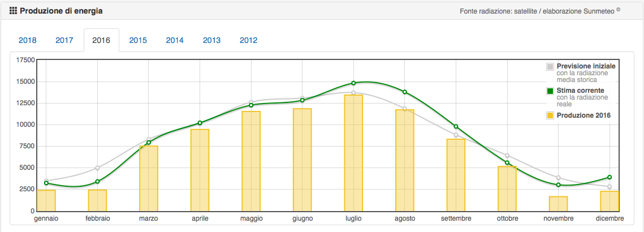The height and width of the screenshot is (232, 644).
Task: Click green Stima corrente point for agosto
Action: (405, 92)
